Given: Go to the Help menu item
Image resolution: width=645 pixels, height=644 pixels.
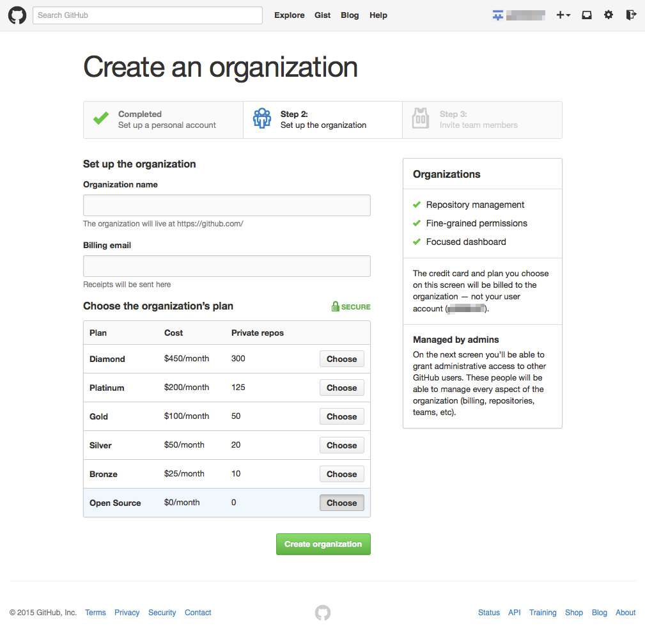Looking at the screenshot, I should pyautogui.click(x=378, y=15).
